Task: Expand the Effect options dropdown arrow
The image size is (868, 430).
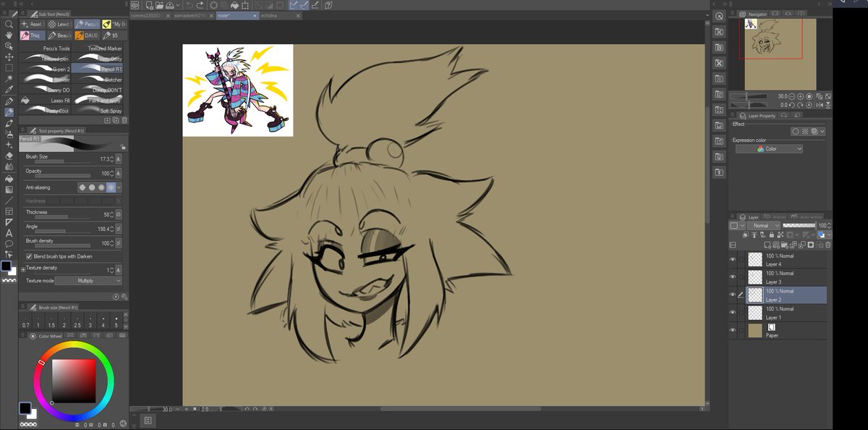Action: (823, 132)
